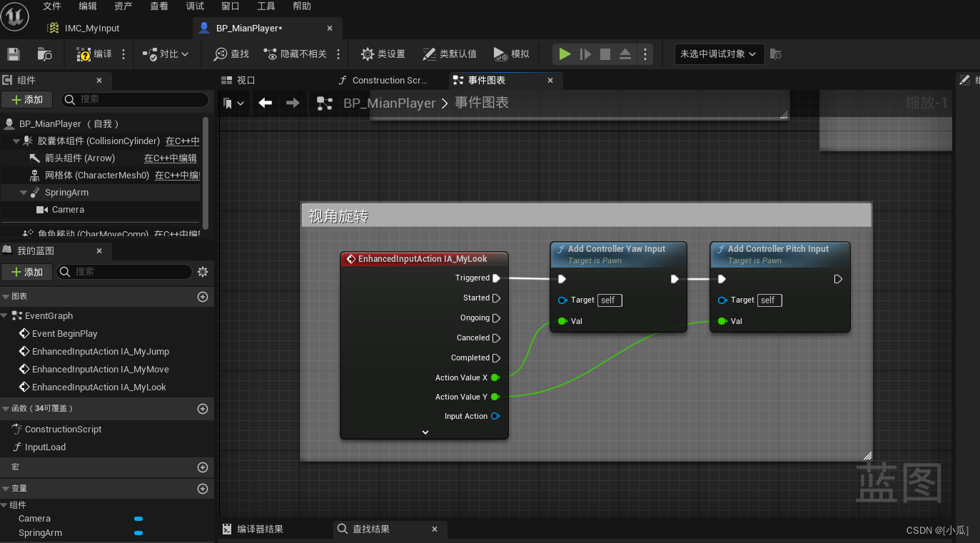Click 添加 (Add) in the Components panel
The image size is (980, 543).
click(28, 100)
